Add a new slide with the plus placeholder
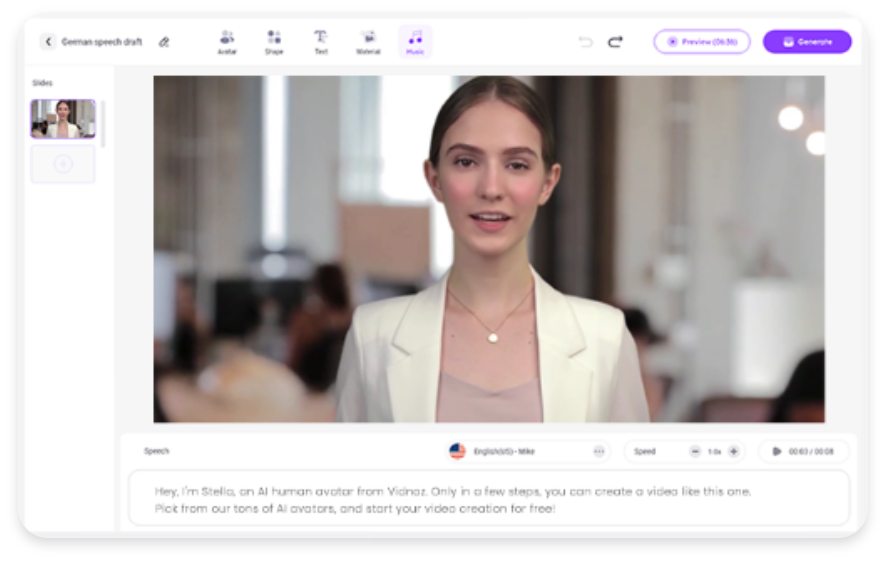 click(63, 164)
